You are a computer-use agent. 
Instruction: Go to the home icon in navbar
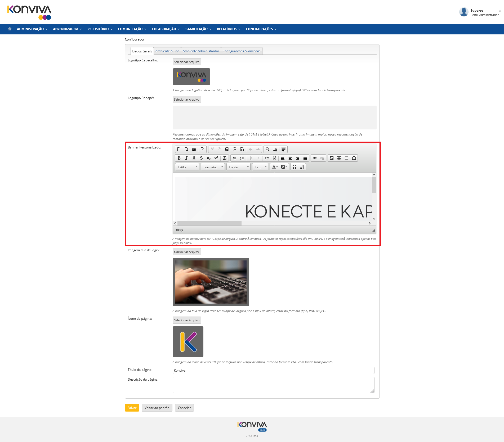(10, 29)
